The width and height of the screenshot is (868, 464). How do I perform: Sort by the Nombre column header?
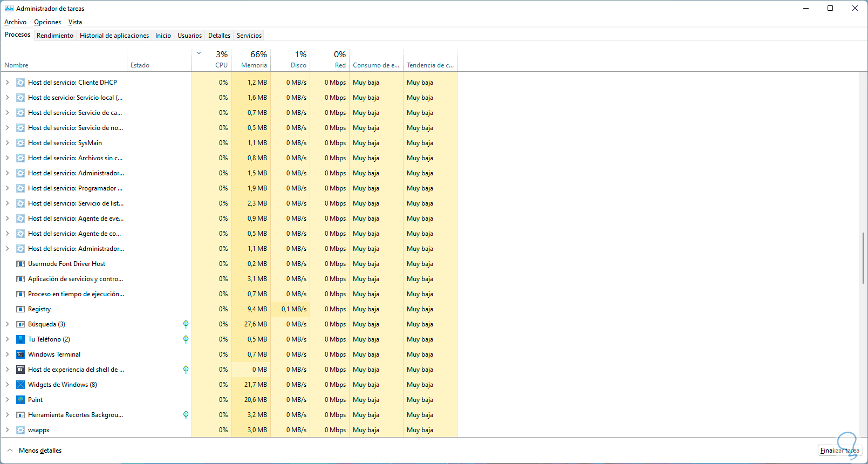64,60
